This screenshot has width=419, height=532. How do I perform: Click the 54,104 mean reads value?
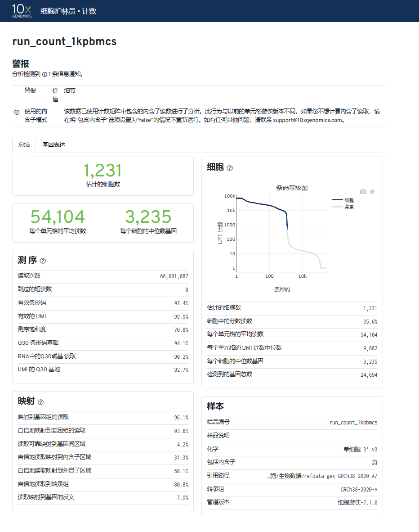pos(58,217)
